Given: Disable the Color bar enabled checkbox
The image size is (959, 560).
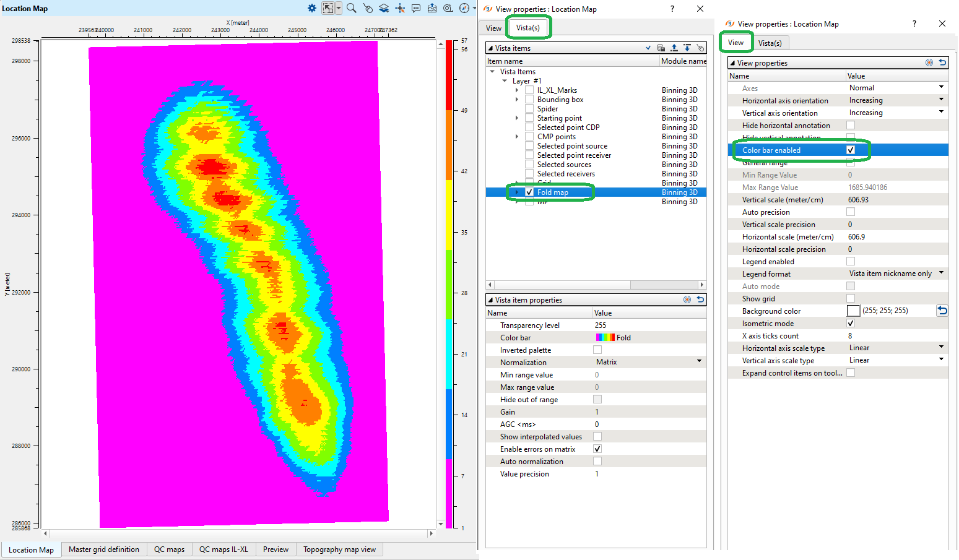Looking at the screenshot, I should point(851,150).
